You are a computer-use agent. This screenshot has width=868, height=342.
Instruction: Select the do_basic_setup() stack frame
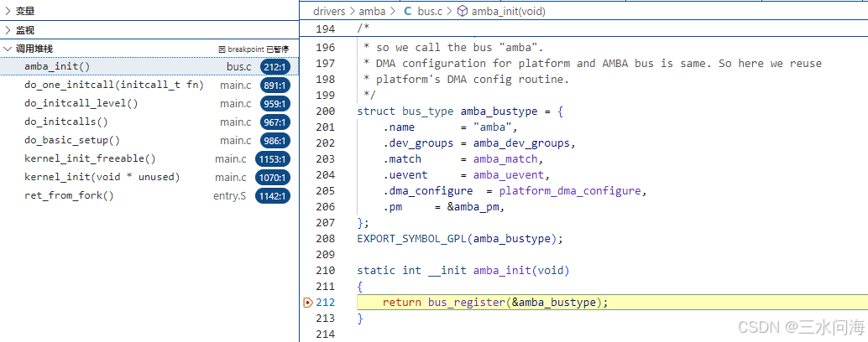point(149,140)
